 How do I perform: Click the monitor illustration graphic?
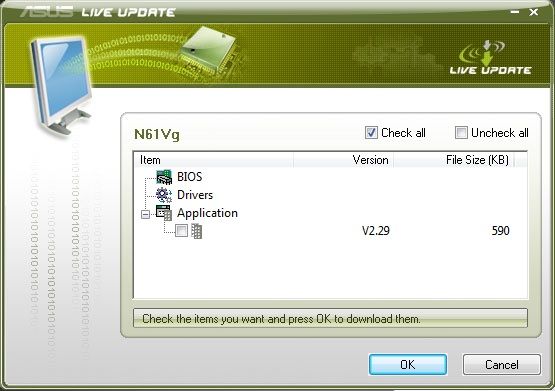(x=61, y=85)
